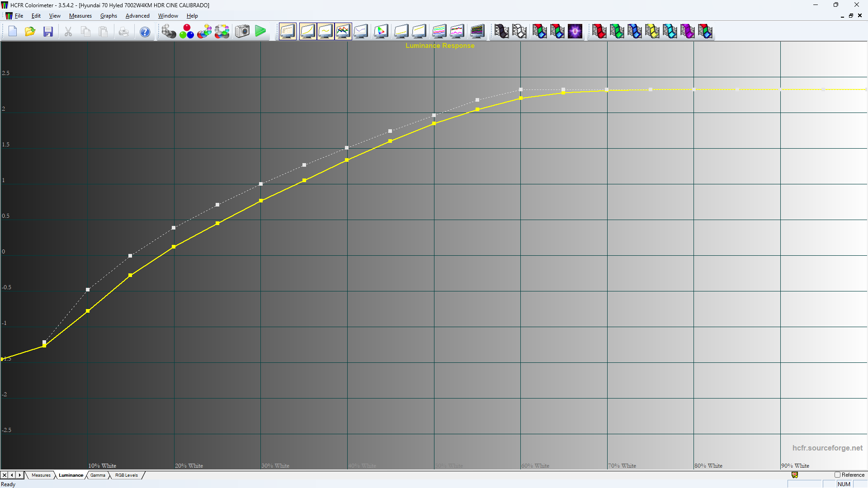Switch to the Gamma tab
Screen dimensions: 868x488
[98, 475]
